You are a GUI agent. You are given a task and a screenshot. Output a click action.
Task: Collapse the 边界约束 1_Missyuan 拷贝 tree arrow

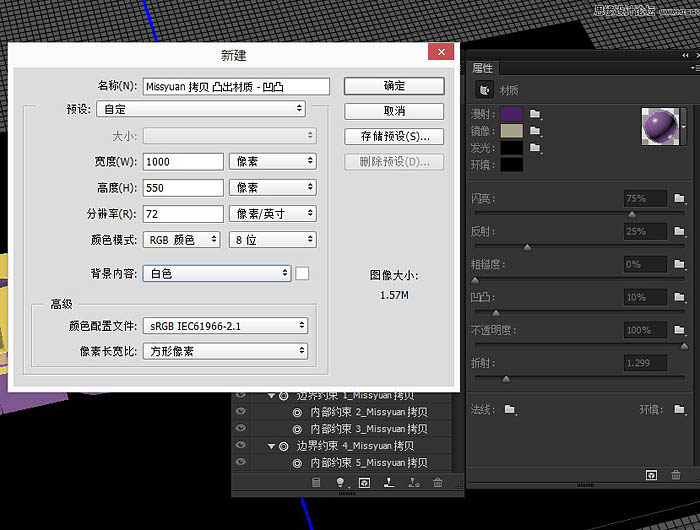coord(271,396)
